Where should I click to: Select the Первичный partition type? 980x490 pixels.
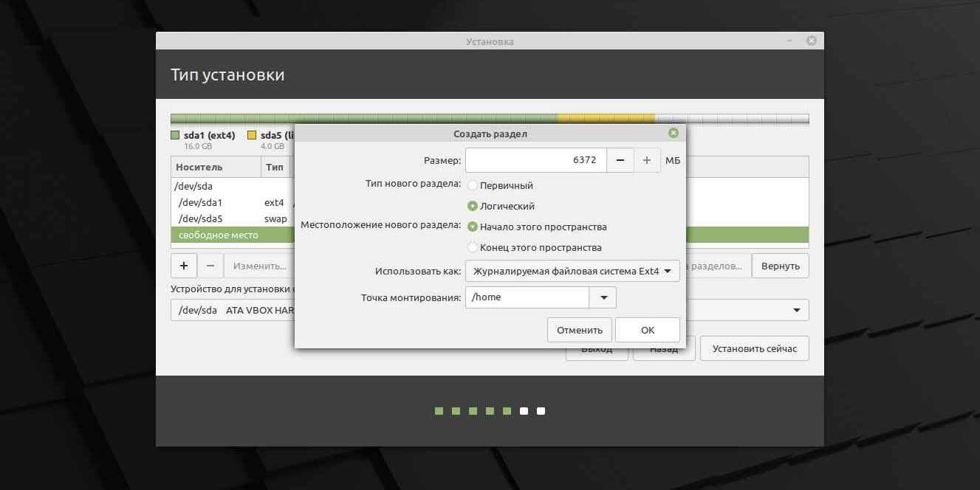pos(473,186)
